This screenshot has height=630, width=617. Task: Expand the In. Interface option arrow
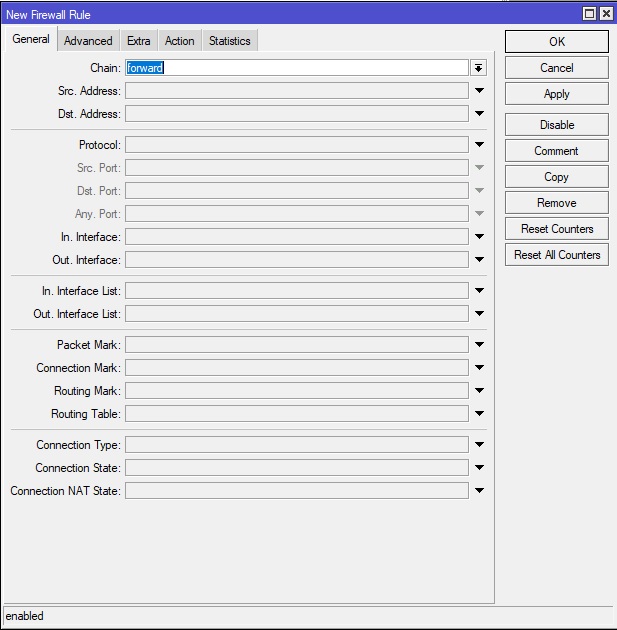479,237
